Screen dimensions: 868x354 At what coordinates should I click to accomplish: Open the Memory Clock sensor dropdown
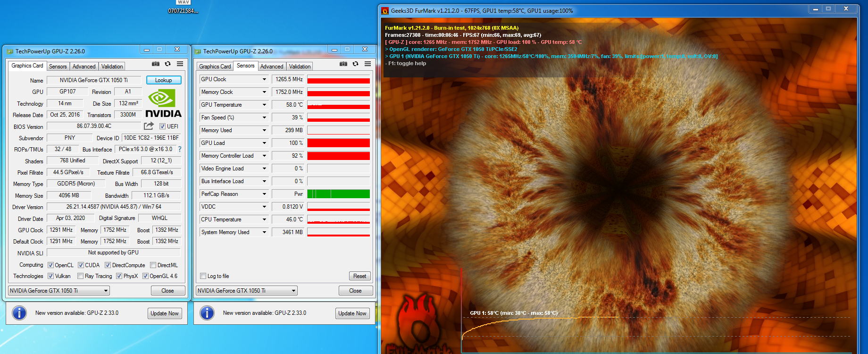[264, 92]
